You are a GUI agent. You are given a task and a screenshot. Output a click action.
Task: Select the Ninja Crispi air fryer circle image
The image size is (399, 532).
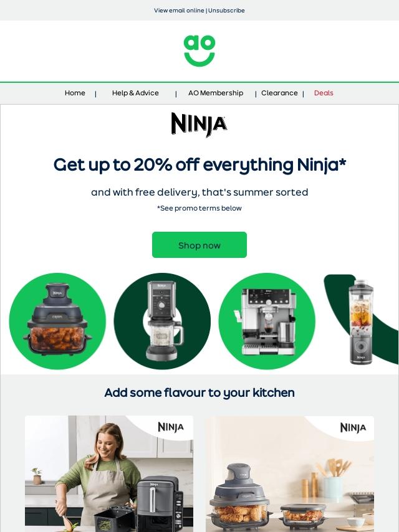[57, 321]
